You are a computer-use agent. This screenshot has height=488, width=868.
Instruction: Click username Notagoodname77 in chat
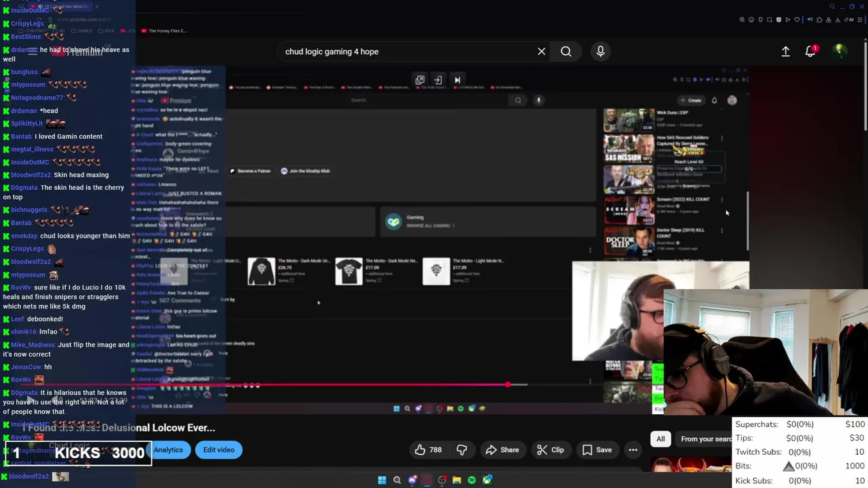[x=37, y=98]
